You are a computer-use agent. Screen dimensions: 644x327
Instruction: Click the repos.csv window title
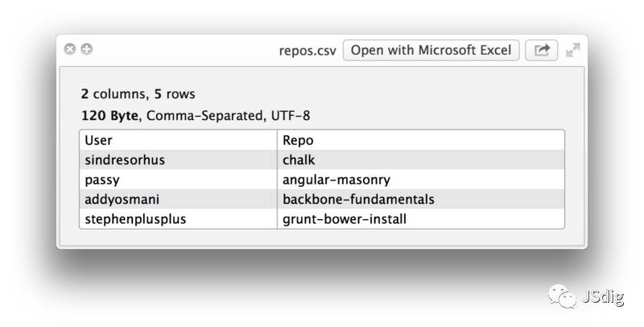(308, 50)
